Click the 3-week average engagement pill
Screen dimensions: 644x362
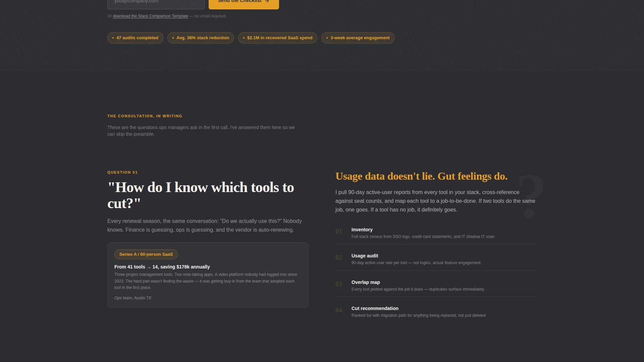point(358,38)
